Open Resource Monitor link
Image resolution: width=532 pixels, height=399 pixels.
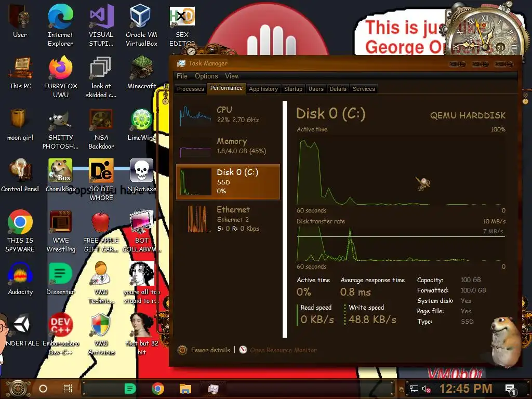[278, 350]
